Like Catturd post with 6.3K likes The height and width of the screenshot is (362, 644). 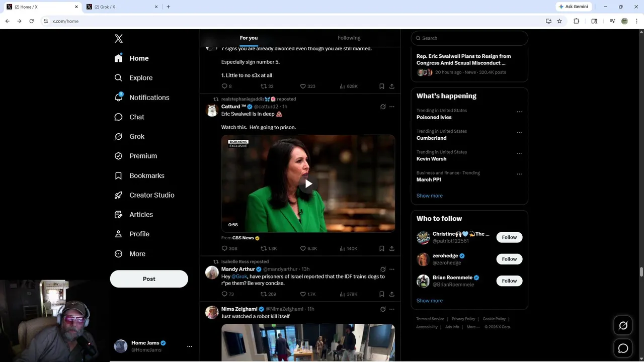click(308, 248)
